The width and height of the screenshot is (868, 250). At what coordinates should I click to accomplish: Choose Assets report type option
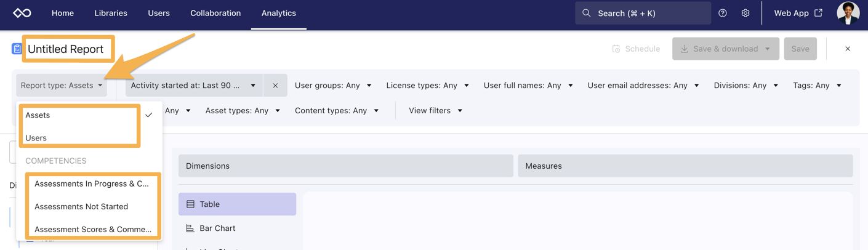click(x=38, y=115)
